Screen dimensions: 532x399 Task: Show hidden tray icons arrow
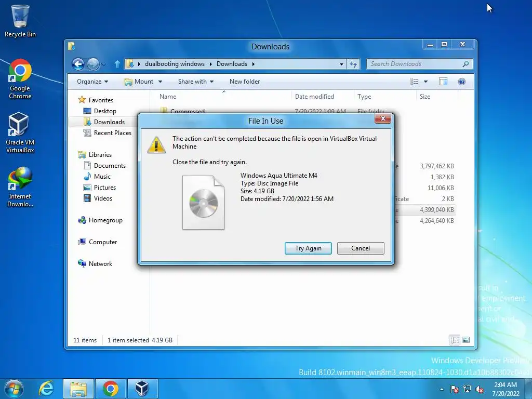pyautogui.click(x=442, y=389)
